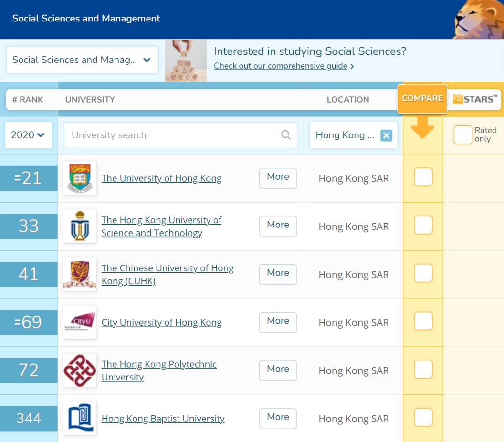Sort by the # RANK column header
Screen dimensions: 504x442
[x=28, y=100]
